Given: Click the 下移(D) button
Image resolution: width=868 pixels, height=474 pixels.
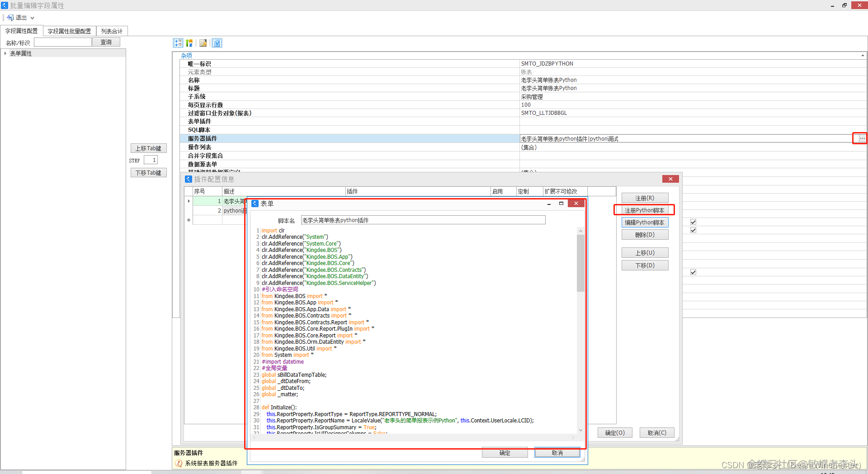Looking at the screenshot, I should coord(645,265).
